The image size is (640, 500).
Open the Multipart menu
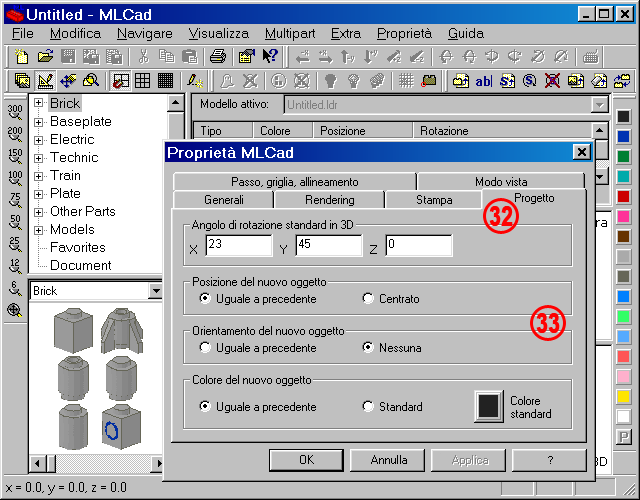click(x=290, y=33)
